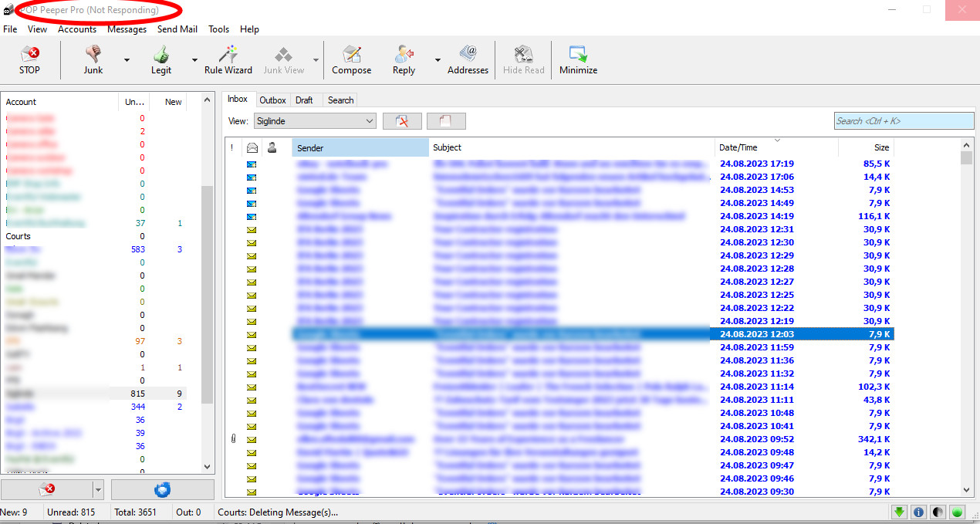Click the blue check mail button below accounts
Viewport: 980px width, 524px height.
coord(163,489)
